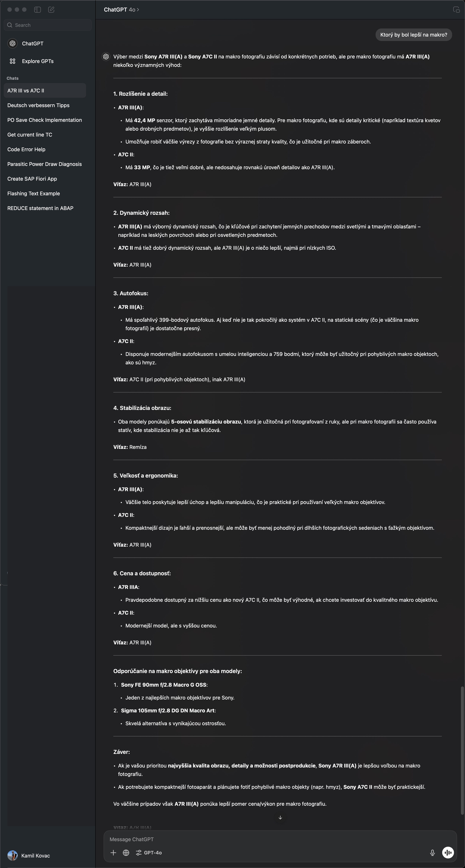Click the ChatGPT logo in the sidebar

click(x=13, y=44)
